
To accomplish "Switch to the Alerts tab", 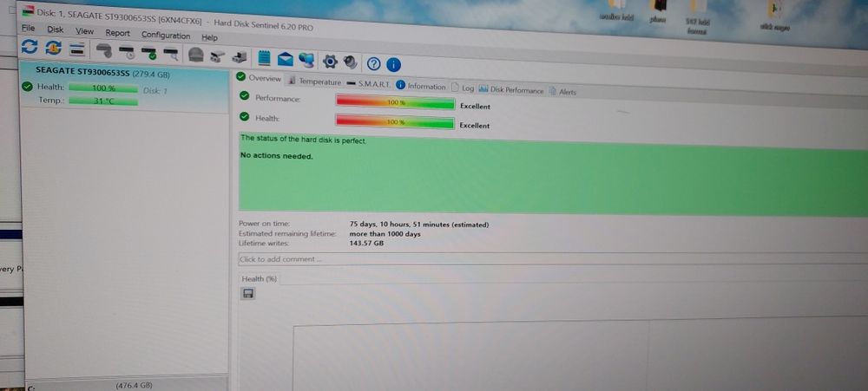I will click(562, 92).
